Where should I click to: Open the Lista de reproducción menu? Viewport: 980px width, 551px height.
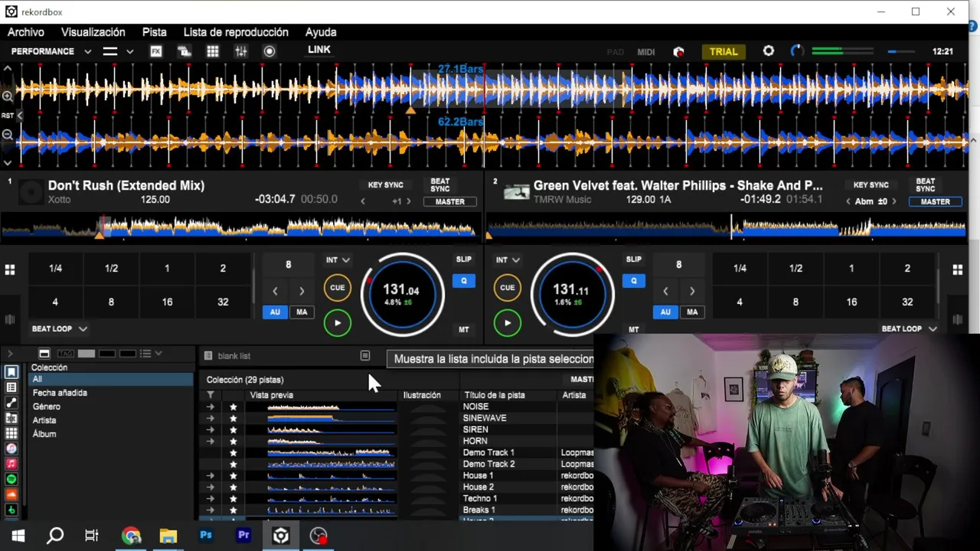coord(236,32)
